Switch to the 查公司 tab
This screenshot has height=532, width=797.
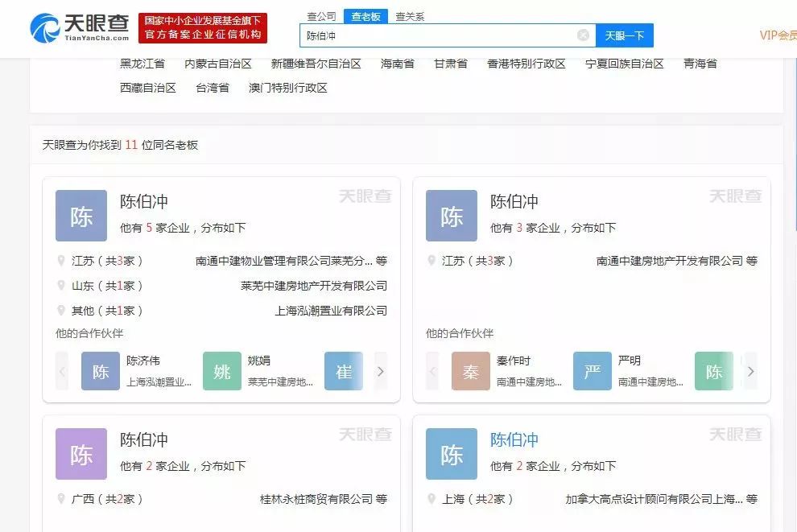(321, 14)
